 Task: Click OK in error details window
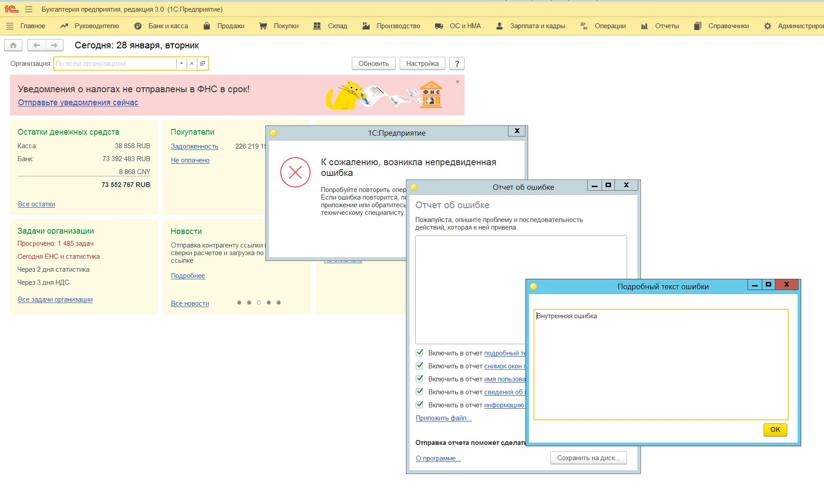[775, 430]
